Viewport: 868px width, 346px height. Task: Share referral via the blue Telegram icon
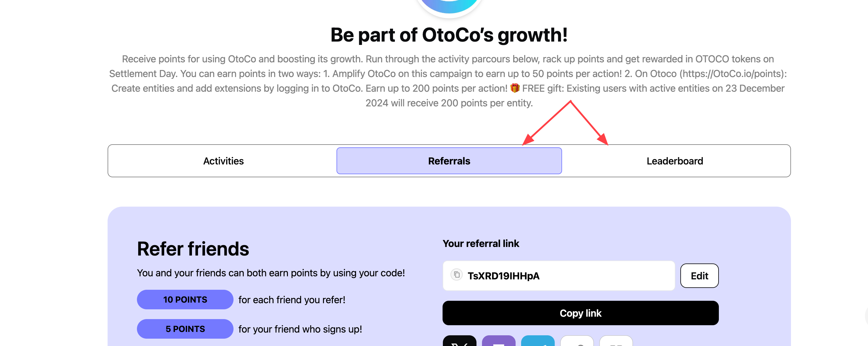tap(537, 342)
